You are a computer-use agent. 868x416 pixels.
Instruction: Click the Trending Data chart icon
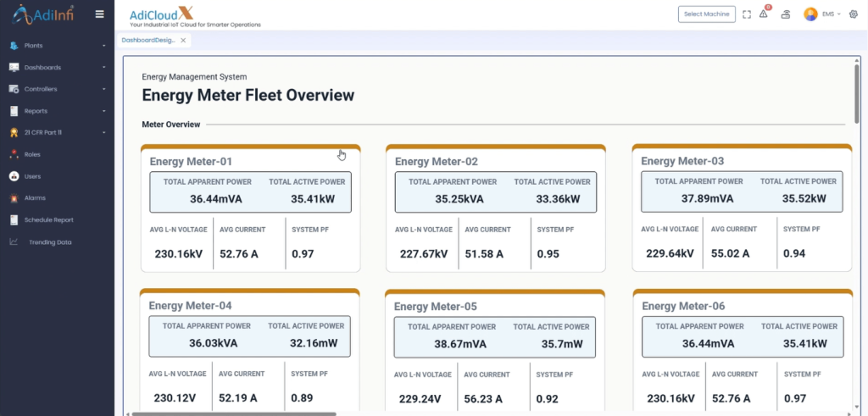14,241
